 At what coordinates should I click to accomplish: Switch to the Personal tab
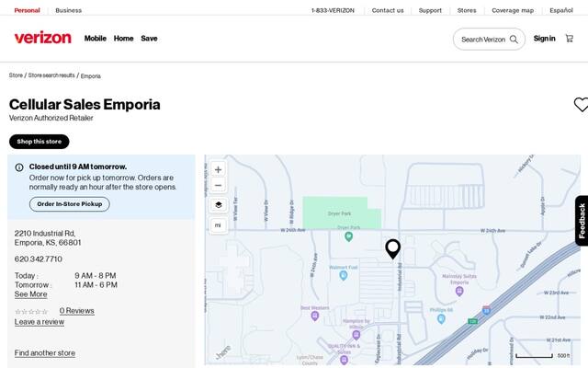point(27,10)
